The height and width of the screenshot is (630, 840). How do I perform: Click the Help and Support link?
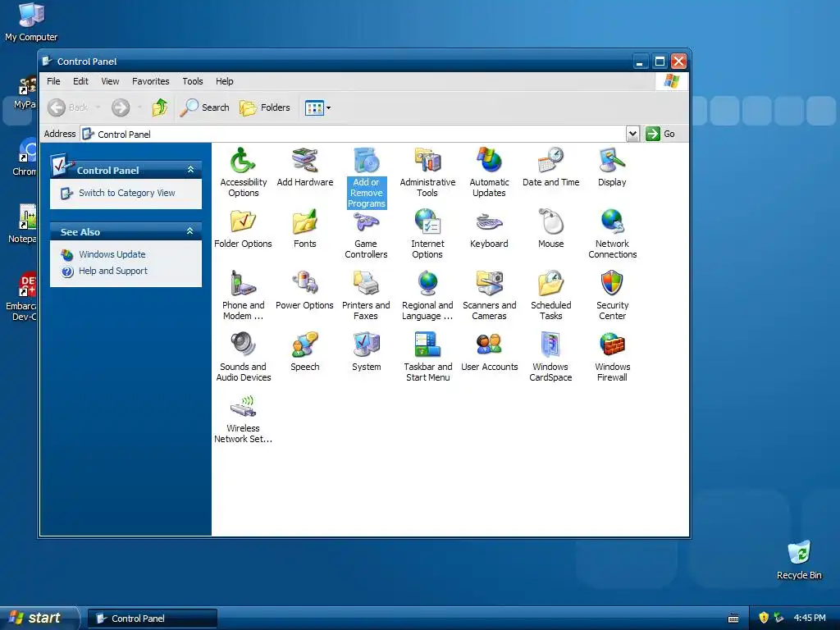point(113,271)
